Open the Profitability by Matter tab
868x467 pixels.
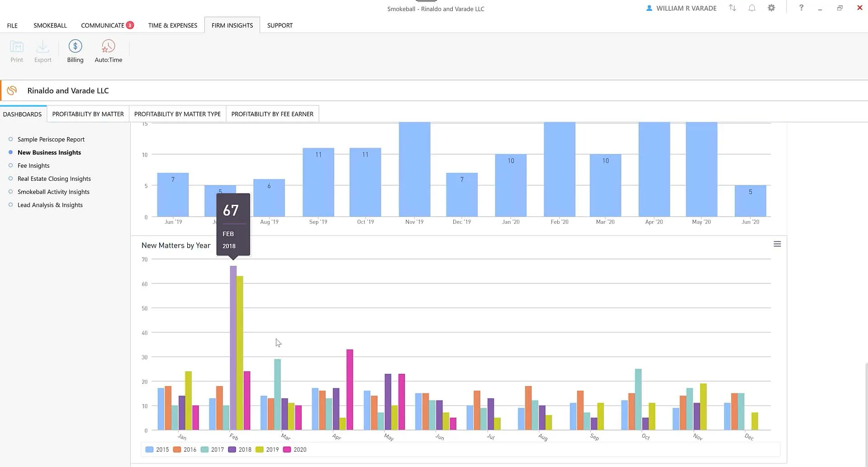click(88, 114)
